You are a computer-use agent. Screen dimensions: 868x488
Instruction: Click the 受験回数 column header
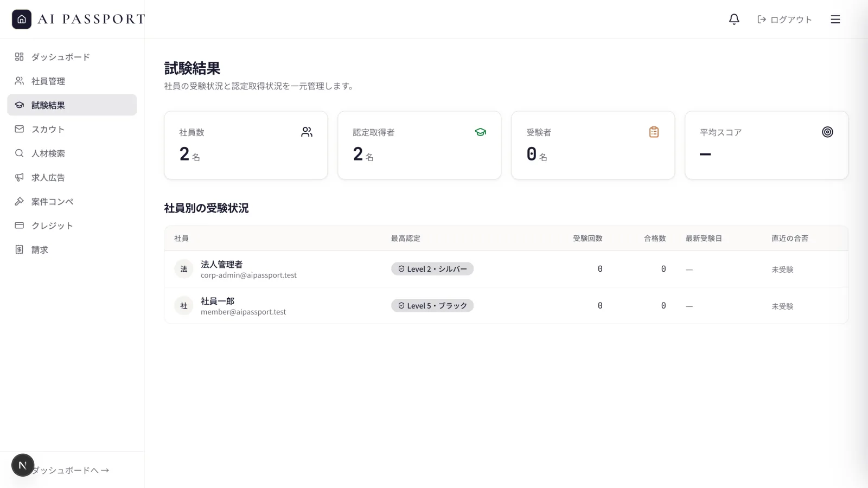(x=588, y=239)
